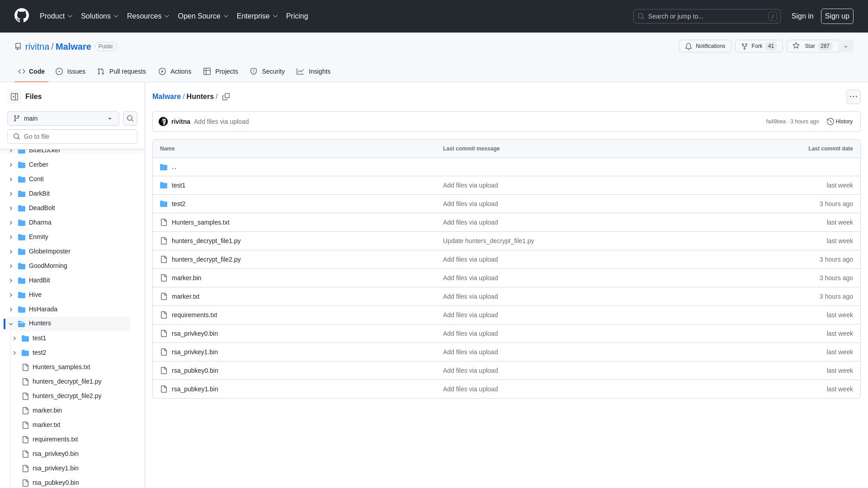Copy the Hunters path to clipboard
868x488 pixels.
(226, 97)
